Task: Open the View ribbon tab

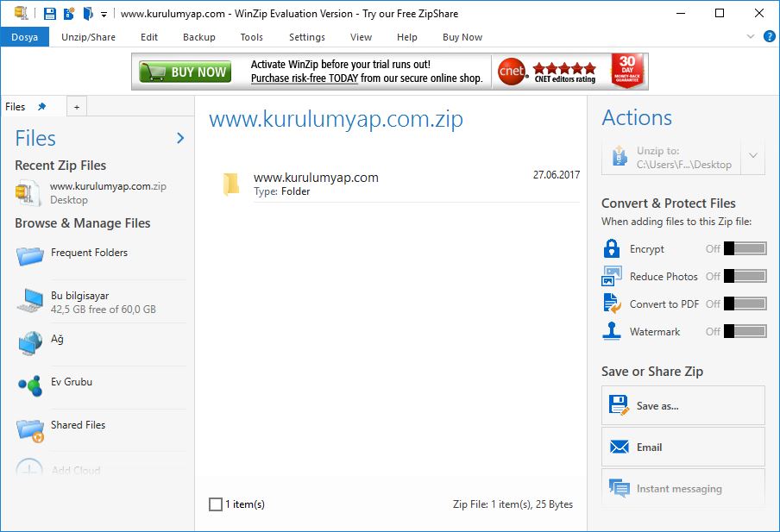Action: tap(362, 37)
